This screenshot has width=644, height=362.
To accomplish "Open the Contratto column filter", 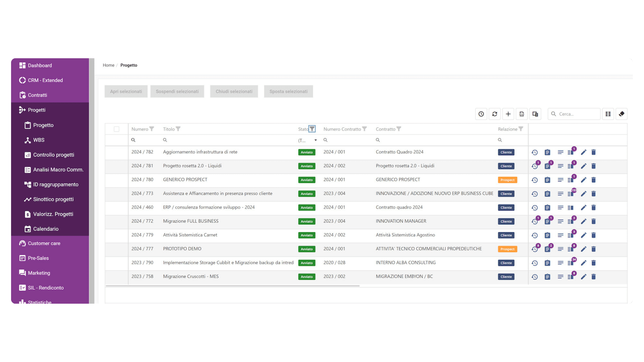I will tap(399, 129).
